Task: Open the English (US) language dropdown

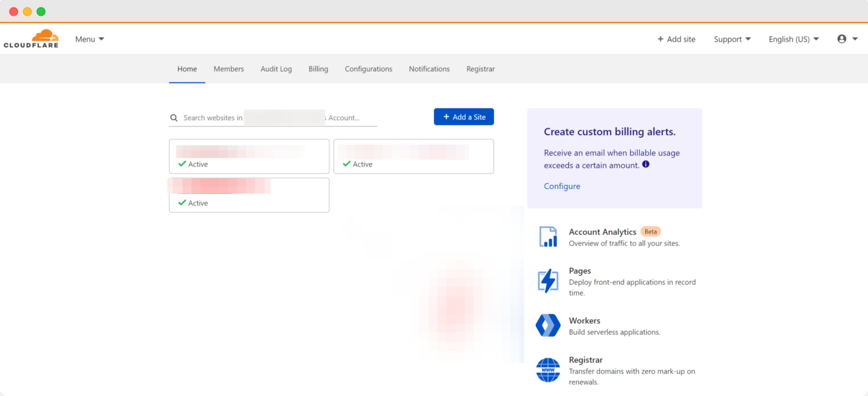Action: (x=792, y=39)
